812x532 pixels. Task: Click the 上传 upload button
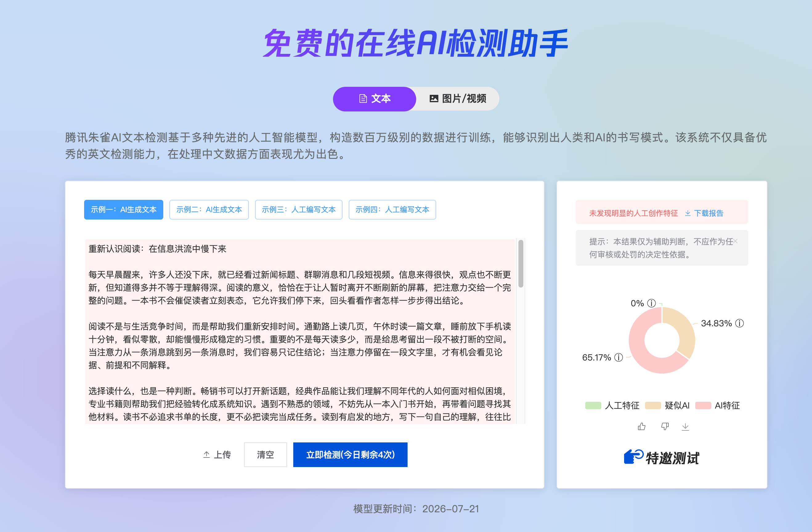217,455
